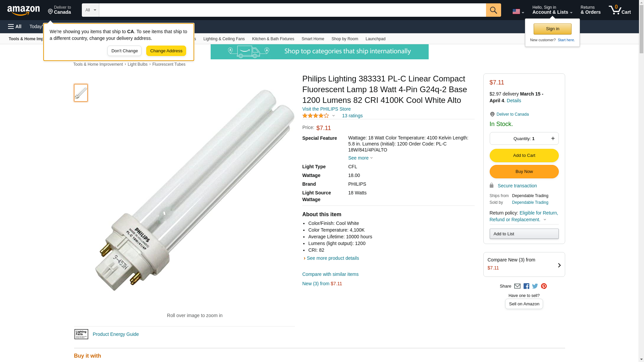Open the All hamburger menu

coord(15,26)
